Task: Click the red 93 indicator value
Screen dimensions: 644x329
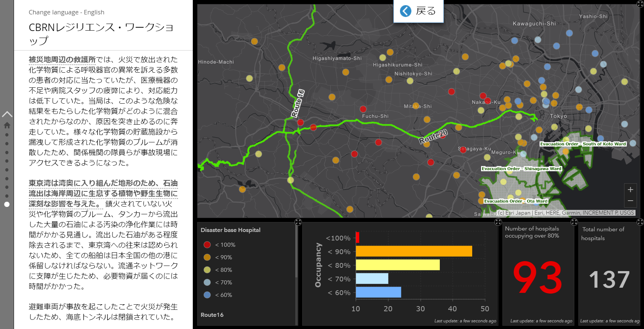Action: (537, 277)
